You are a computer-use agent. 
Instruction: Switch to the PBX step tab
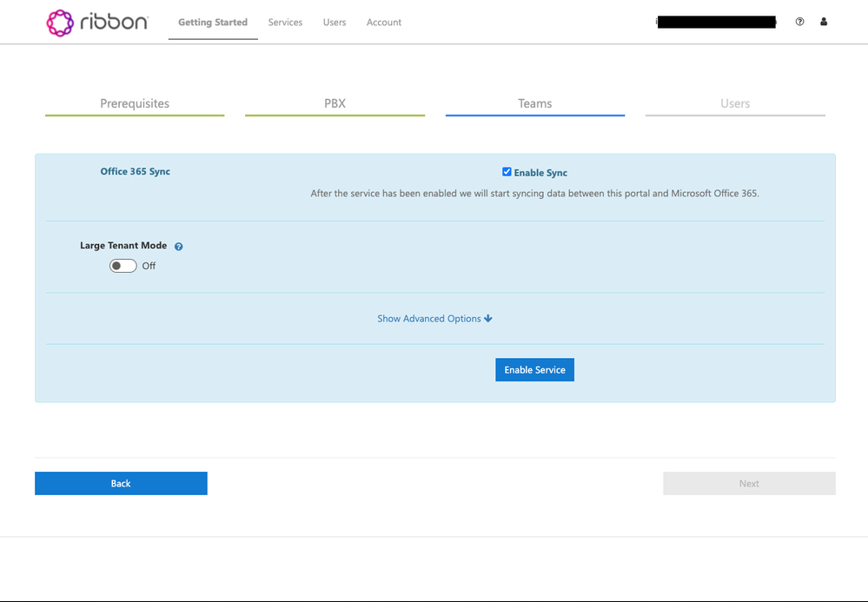point(335,104)
